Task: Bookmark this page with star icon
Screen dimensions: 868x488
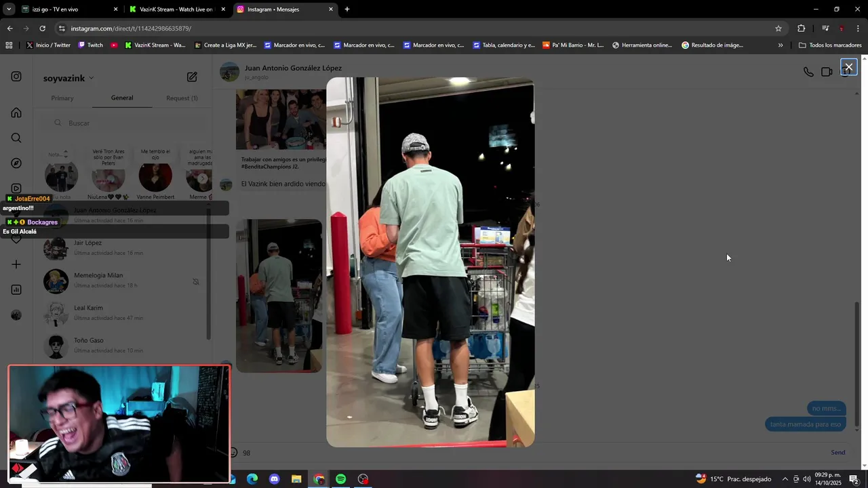Action: pos(778,28)
